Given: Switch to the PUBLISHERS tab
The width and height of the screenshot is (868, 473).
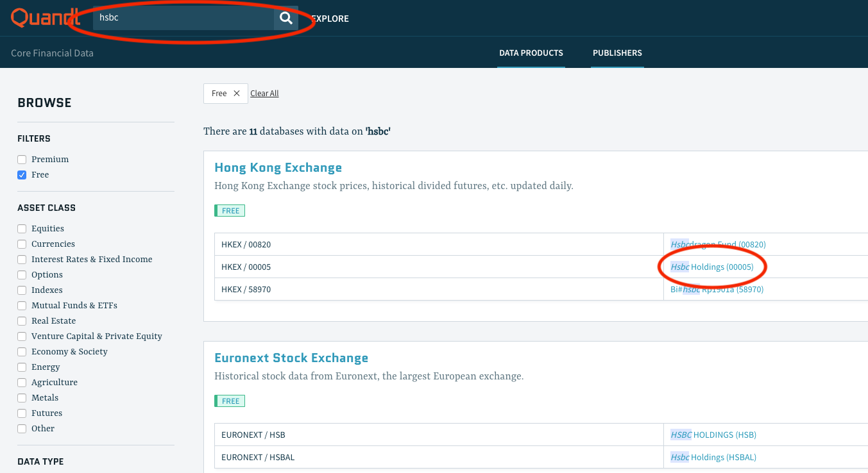Looking at the screenshot, I should tap(617, 53).
